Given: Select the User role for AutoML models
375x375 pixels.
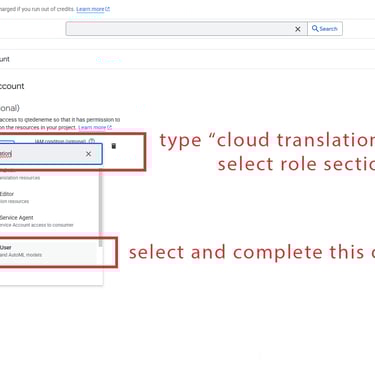Looking at the screenshot, I should 49,251.
